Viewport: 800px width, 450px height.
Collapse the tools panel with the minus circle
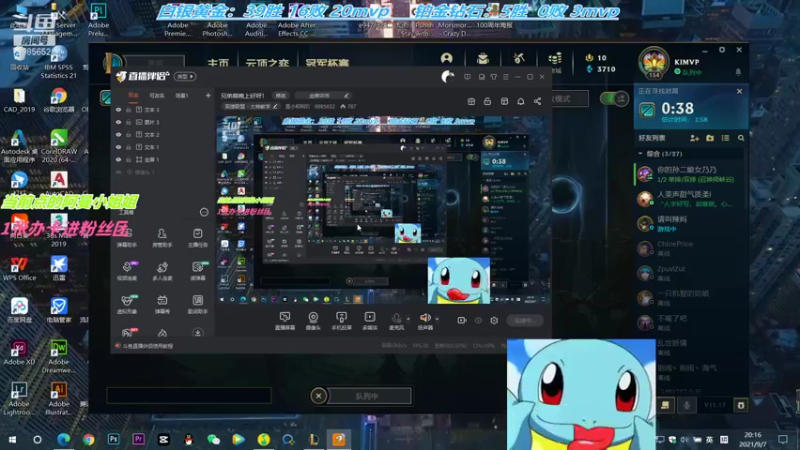coord(204,212)
